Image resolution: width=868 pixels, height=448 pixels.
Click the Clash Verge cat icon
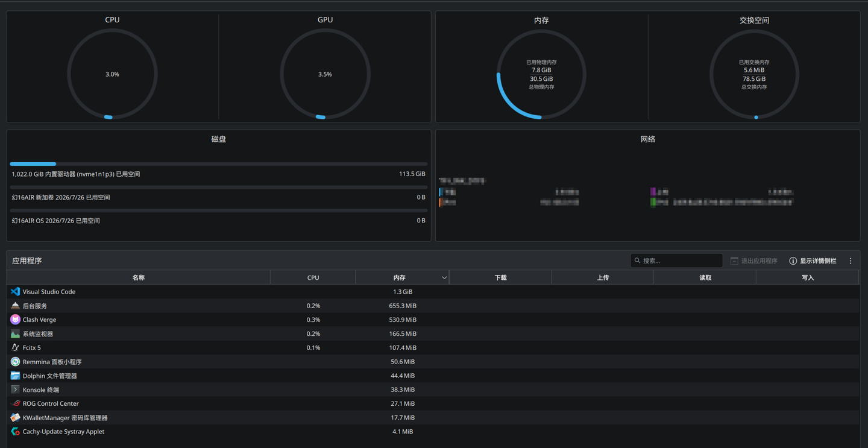15,320
